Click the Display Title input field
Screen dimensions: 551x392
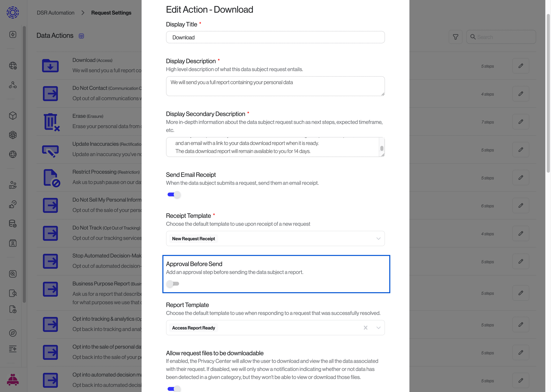(x=275, y=37)
